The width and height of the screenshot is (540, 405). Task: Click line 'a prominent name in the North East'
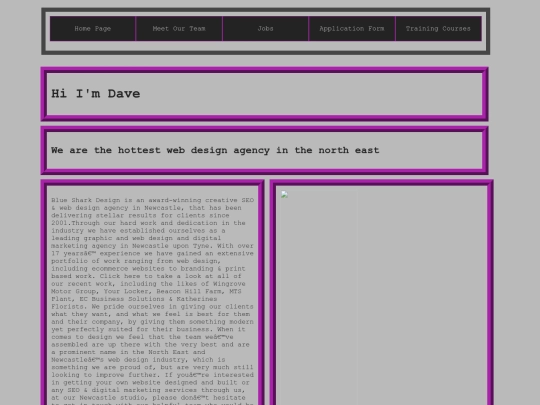128,352
